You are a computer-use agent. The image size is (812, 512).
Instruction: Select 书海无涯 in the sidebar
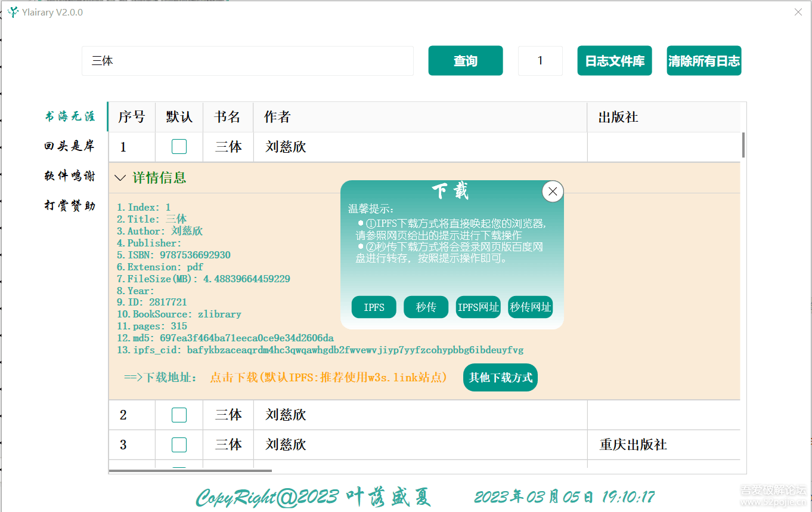[x=70, y=117]
